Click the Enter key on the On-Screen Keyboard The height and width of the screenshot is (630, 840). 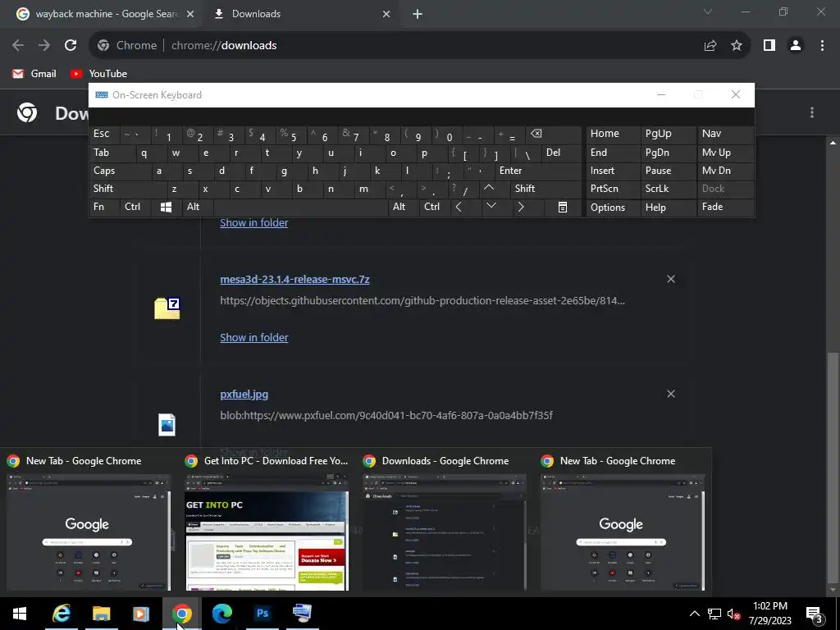pyautogui.click(x=538, y=171)
